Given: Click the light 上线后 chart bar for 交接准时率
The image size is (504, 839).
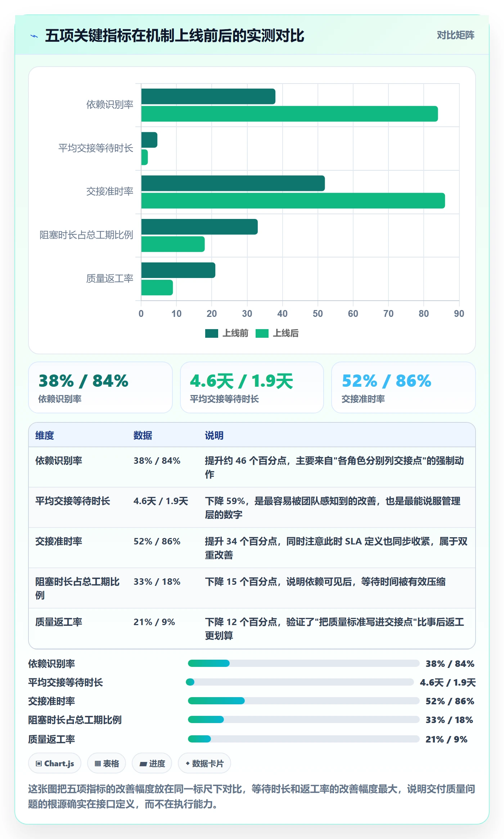Looking at the screenshot, I should (x=293, y=201).
